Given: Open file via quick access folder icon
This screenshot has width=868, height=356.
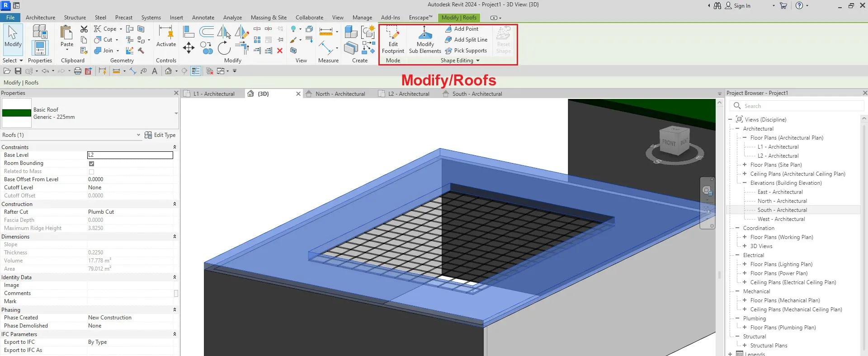Looking at the screenshot, I should (7, 71).
